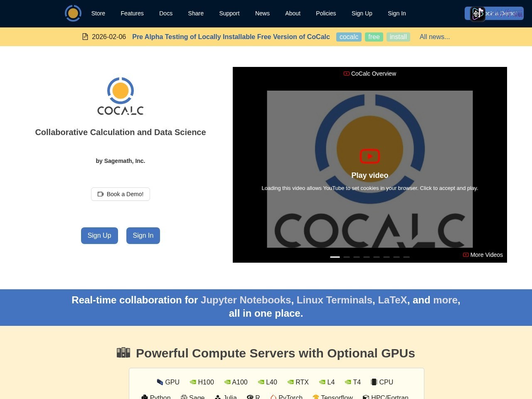Viewport: 532px width, 399px height.
Task: Click Sign Up in the top navigation bar
Action: click(x=362, y=13)
